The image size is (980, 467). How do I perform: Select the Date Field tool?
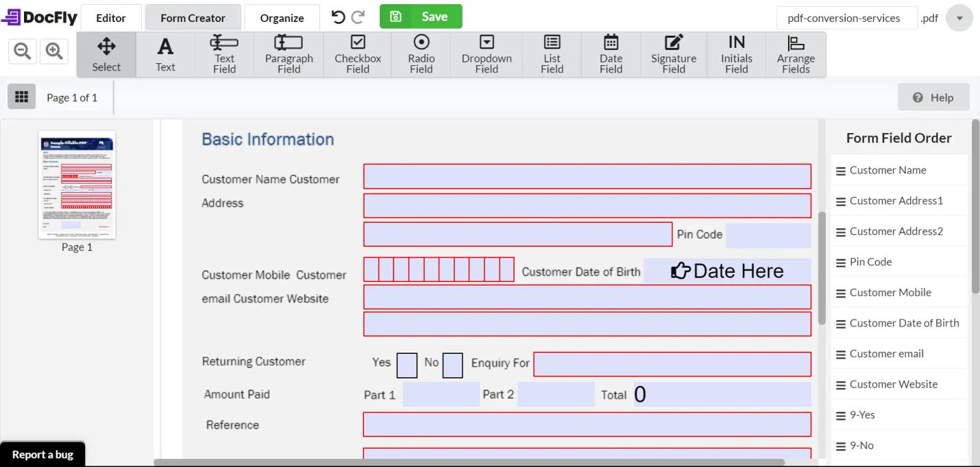(610, 53)
